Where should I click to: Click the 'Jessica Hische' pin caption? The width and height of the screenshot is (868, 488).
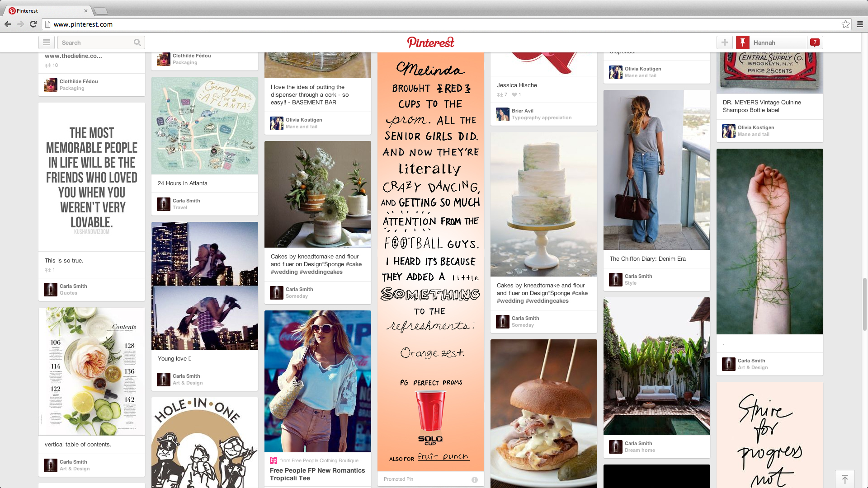[x=517, y=85]
